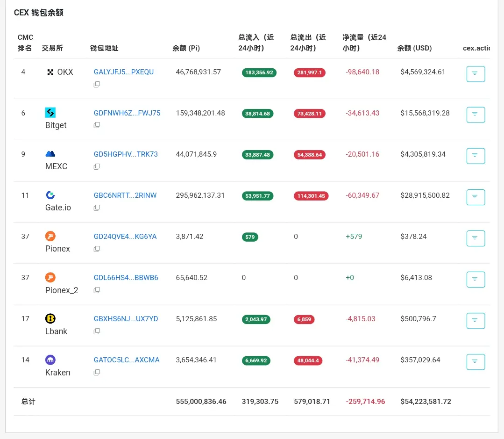The image size is (504, 439).
Task: Click the green inflow badge 2,043.97
Action: point(256,319)
